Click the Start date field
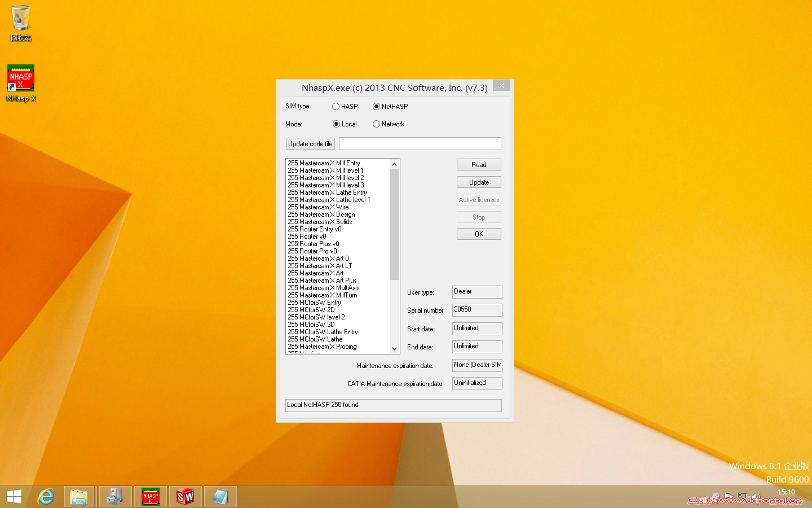The width and height of the screenshot is (812, 508). click(477, 329)
